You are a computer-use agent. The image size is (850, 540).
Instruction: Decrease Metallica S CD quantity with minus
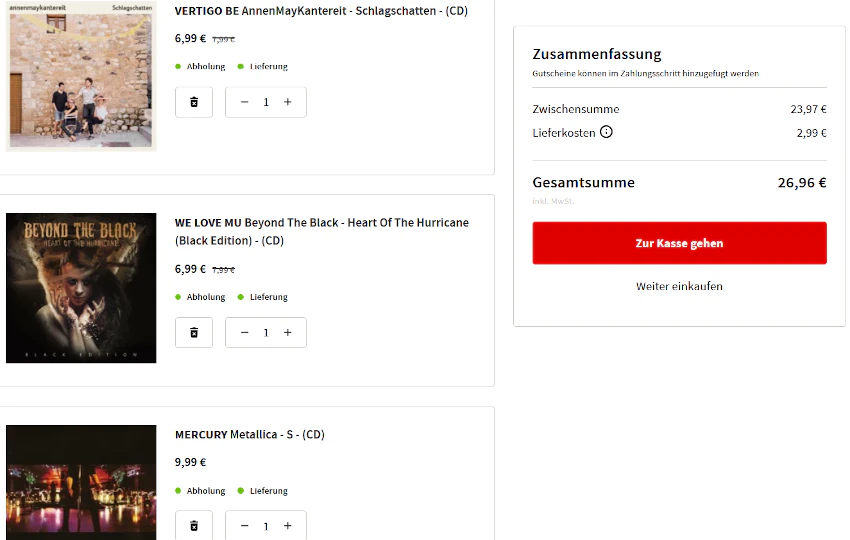[x=244, y=525]
